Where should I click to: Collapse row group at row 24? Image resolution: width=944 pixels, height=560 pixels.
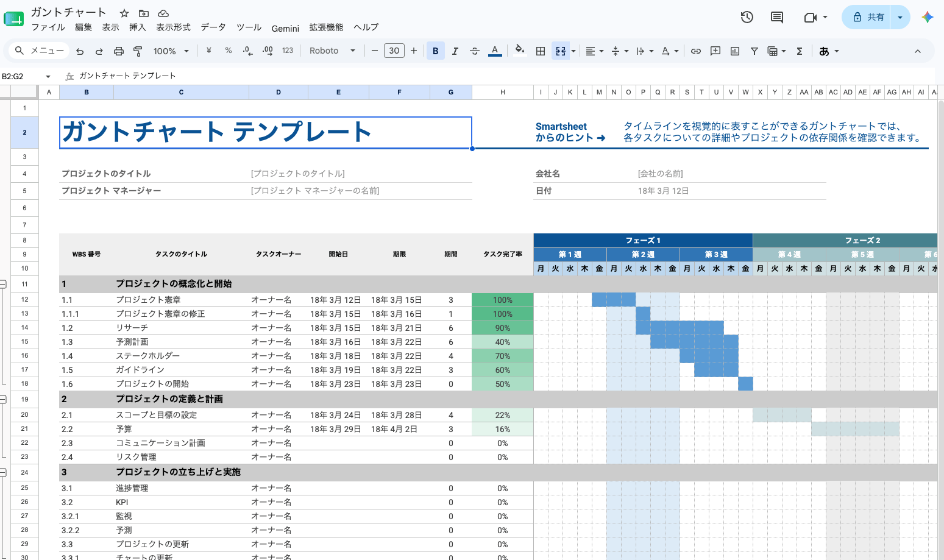pyautogui.click(x=3, y=472)
